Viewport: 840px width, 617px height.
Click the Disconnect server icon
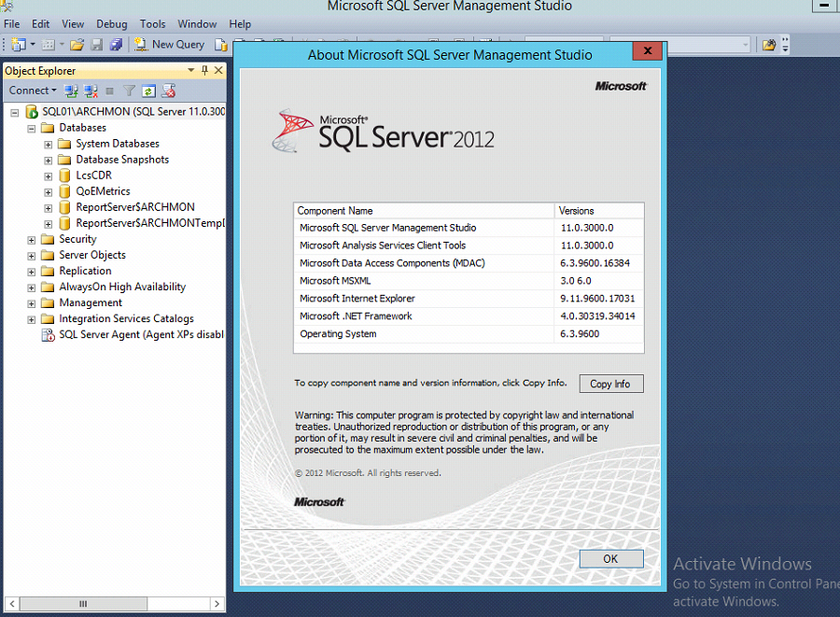tap(91, 91)
